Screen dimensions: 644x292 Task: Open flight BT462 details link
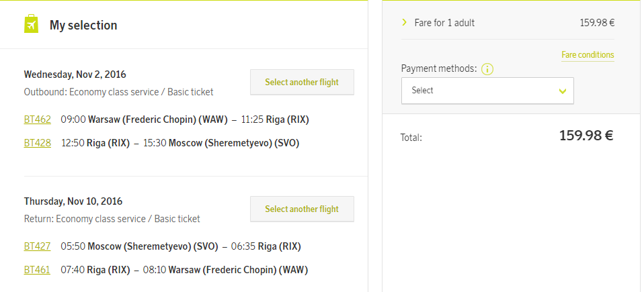38,119
